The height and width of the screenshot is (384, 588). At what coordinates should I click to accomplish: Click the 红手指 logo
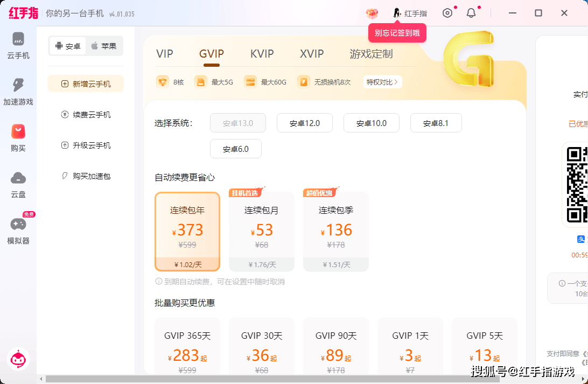23,13
